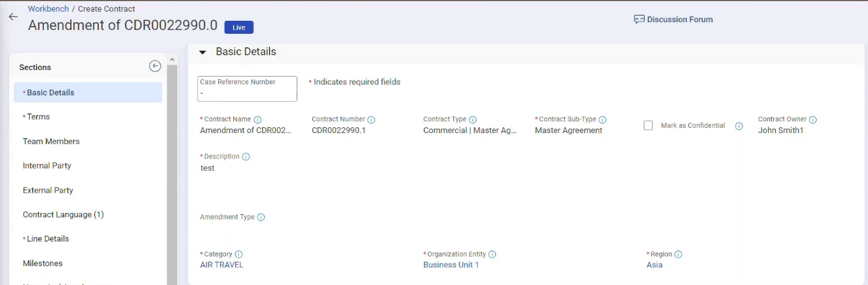Screen dimensions: 868x285
Task: Open the Workbench breadcrumb link
Action: coord(48,9)
